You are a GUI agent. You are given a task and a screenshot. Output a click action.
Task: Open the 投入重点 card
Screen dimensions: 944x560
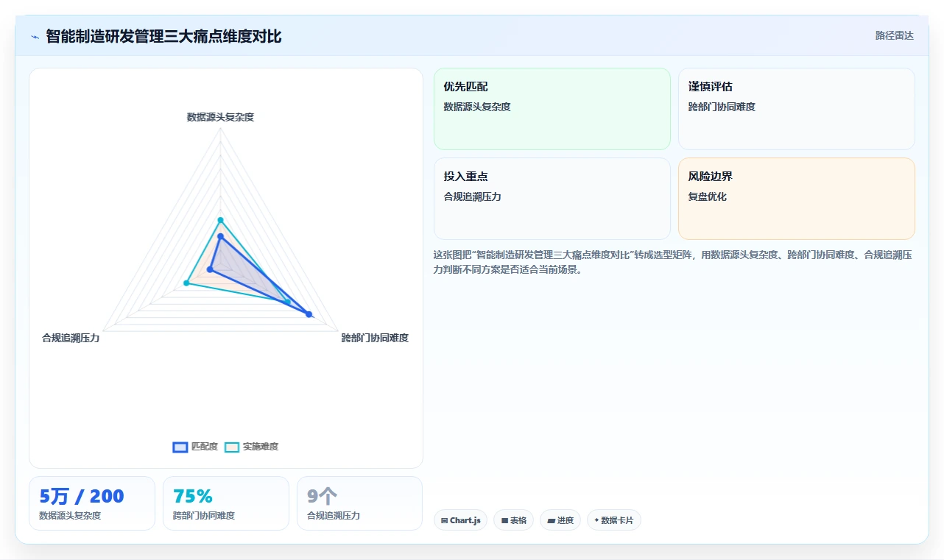point(552,199)
